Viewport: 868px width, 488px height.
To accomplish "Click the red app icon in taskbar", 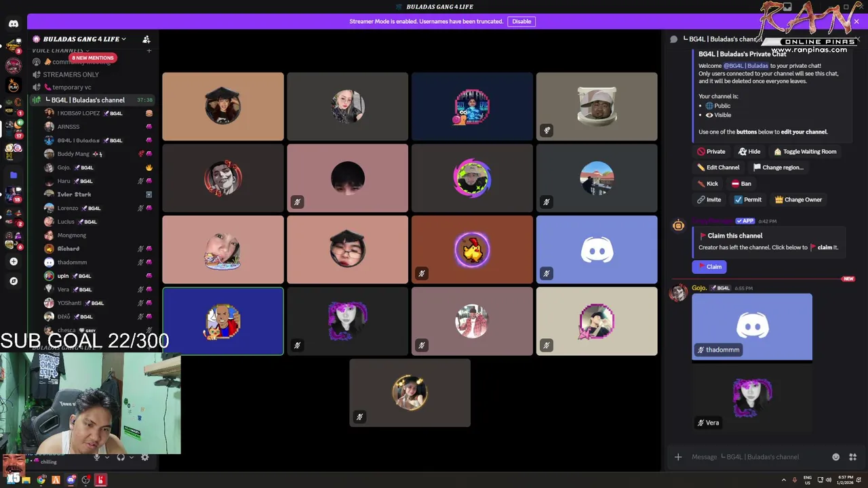I will tap(100, 480).
